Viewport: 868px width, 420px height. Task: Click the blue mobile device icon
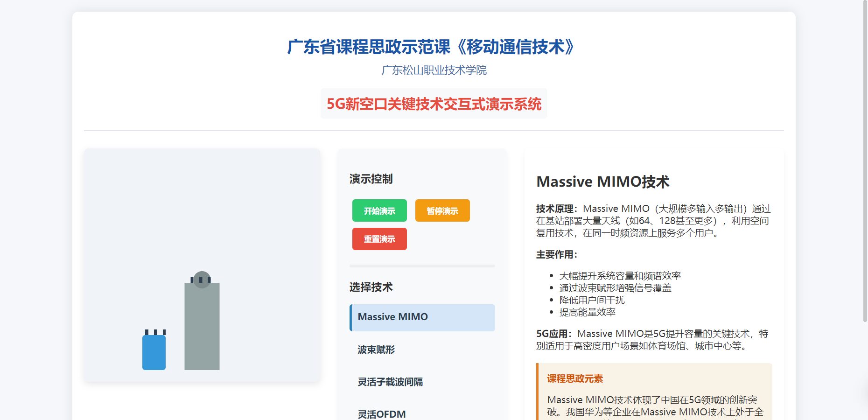(x=154, y=352)
